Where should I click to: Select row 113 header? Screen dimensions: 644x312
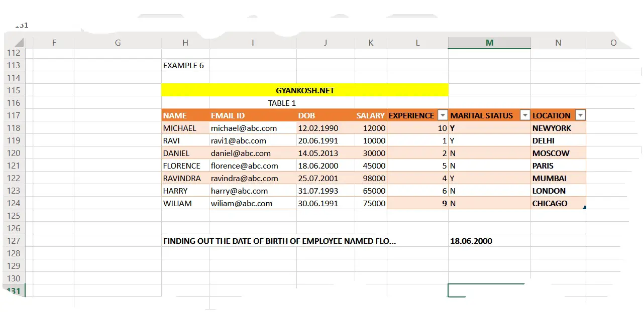tap(14, 65)
